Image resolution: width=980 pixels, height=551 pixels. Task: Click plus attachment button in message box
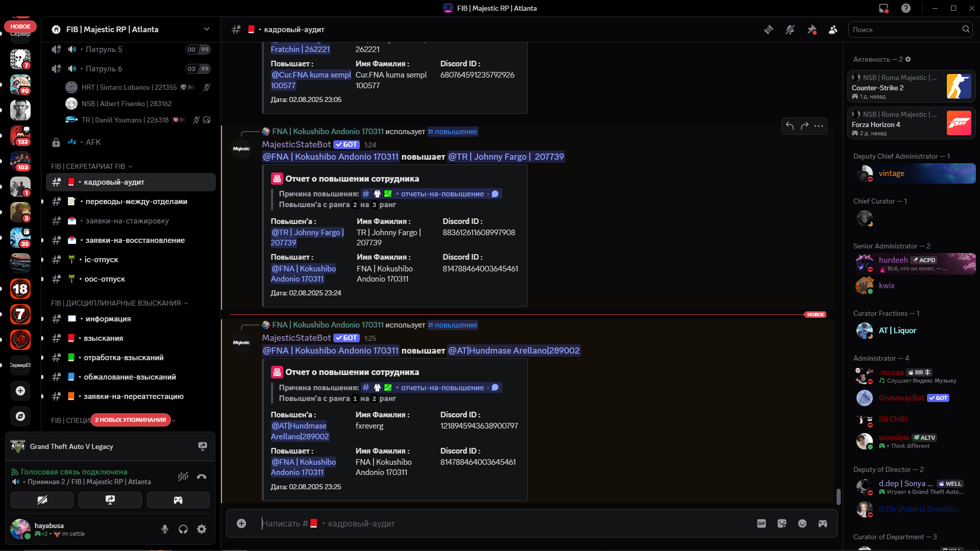(x=241, y=523)
